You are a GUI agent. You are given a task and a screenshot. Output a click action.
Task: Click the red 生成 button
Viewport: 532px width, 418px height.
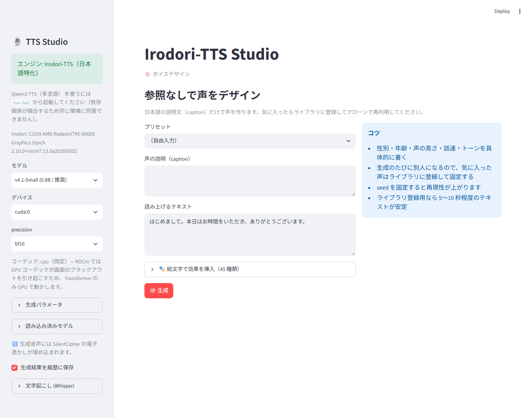[159, 291]
